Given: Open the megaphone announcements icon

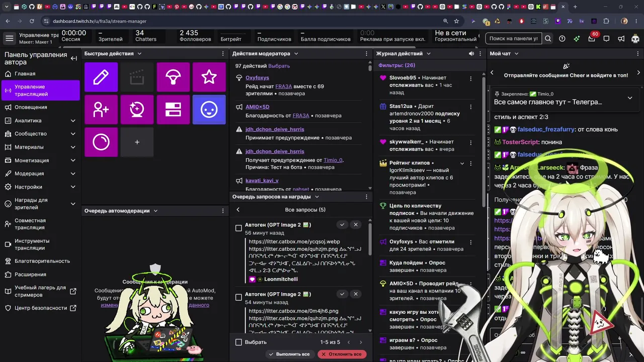Looking at the screenshot, I should (x=621, y=39).
